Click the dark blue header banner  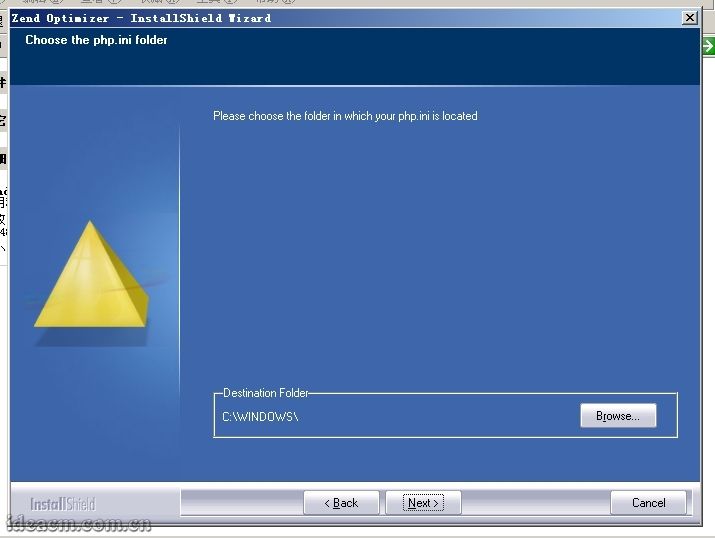pos(400,62)
